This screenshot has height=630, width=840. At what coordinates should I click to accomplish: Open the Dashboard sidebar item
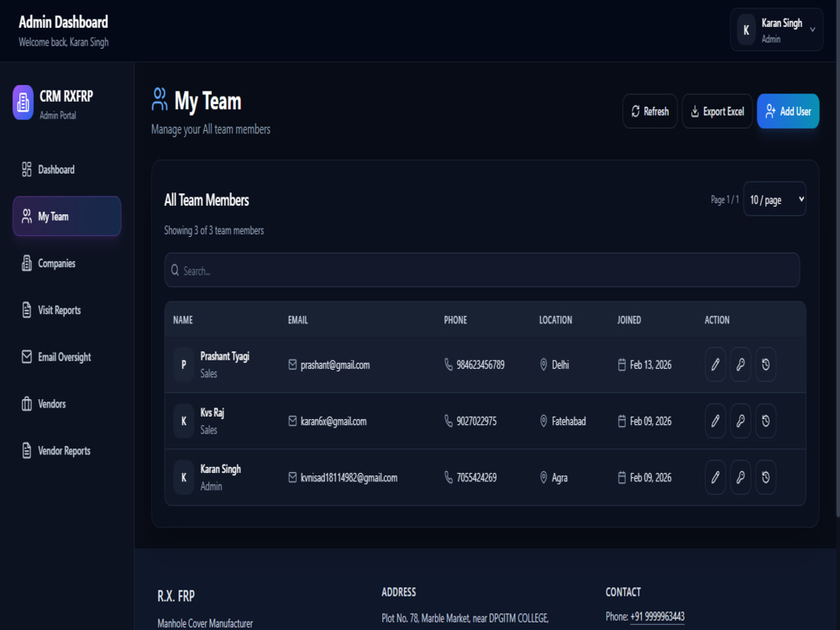[x=67, y=170]
